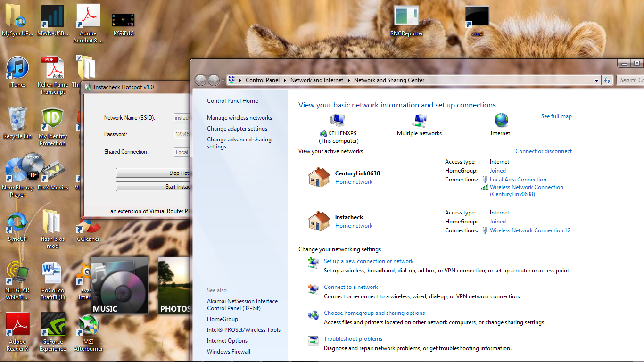Viewport: 644px width, 362px height.
Task: Click Connect or disconnect link
Action: pyautogui.click(x=544, y=151)
